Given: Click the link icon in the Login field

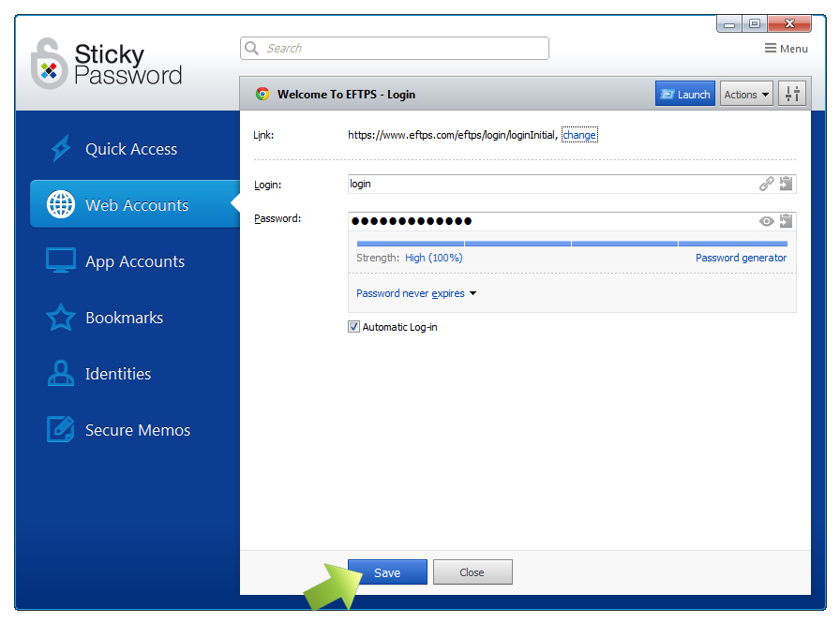Looking at the screenshot, I should pyautogui.click(x=766, y=185).
